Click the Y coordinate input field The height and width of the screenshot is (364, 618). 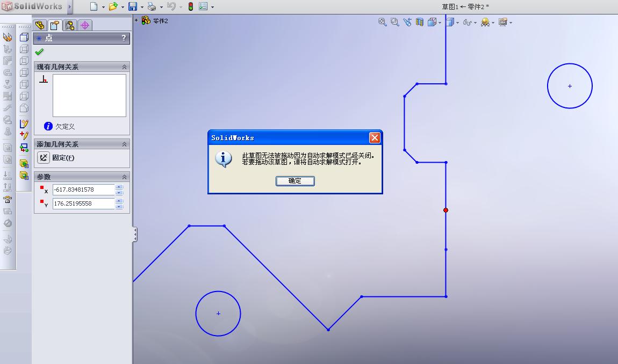83,203
